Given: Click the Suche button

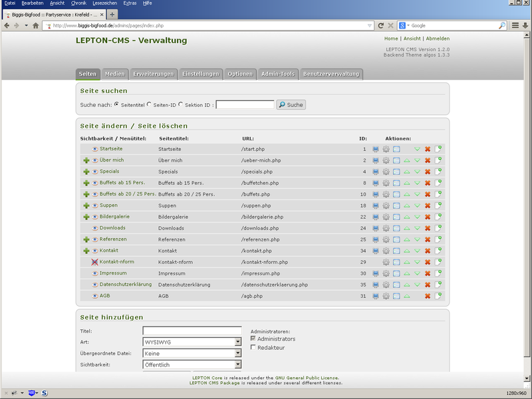Looking at the screenshot, I should pyautogui.click(x=291, y=105).
